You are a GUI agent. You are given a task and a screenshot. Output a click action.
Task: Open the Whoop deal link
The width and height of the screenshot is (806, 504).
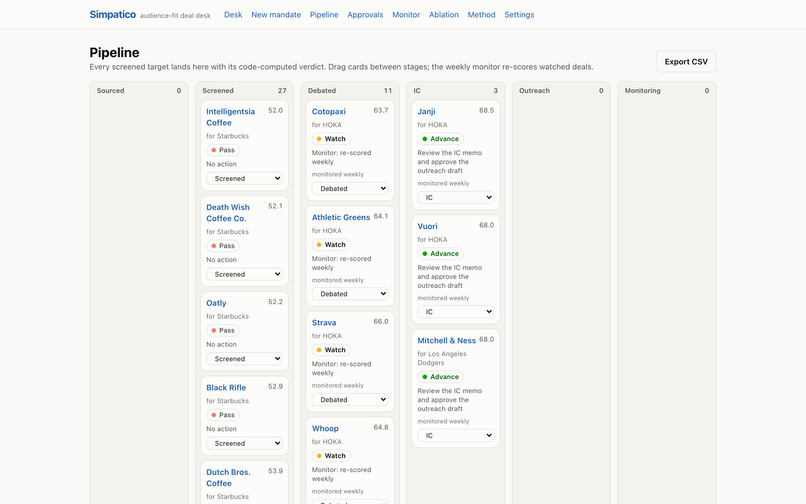point(325,428)
